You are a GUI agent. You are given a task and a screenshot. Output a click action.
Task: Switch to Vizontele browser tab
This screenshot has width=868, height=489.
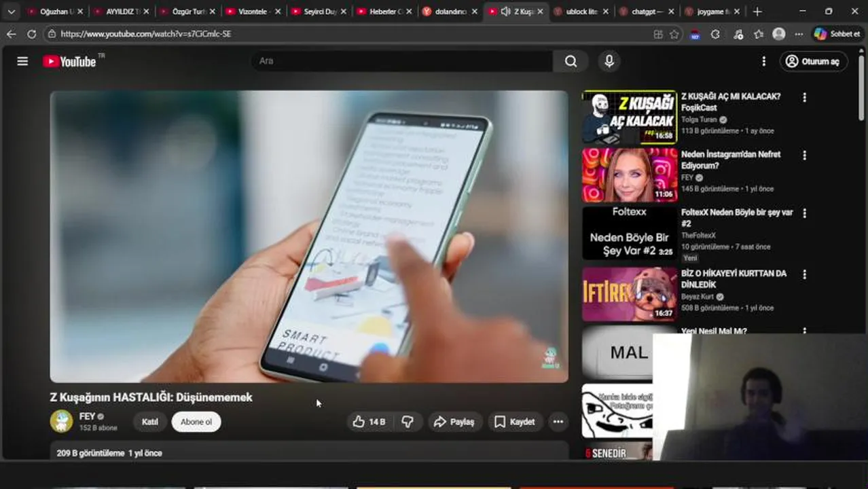tap(251, 12)
